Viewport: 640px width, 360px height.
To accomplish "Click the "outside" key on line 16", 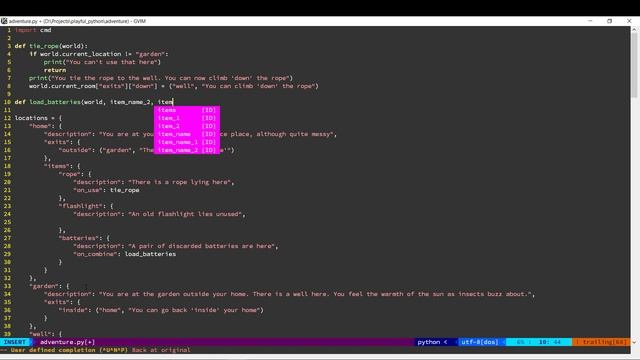I will [x=75, y=150].
